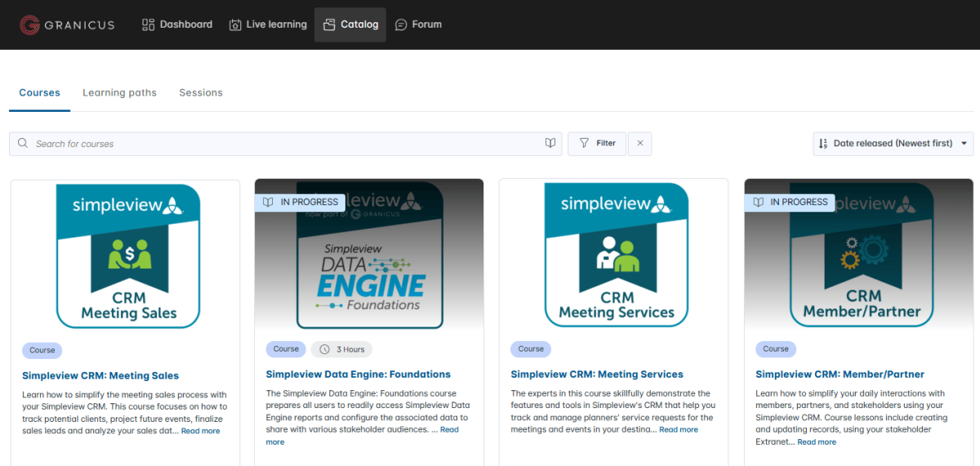
Task: Click the sort order icon
Action: 823,144
